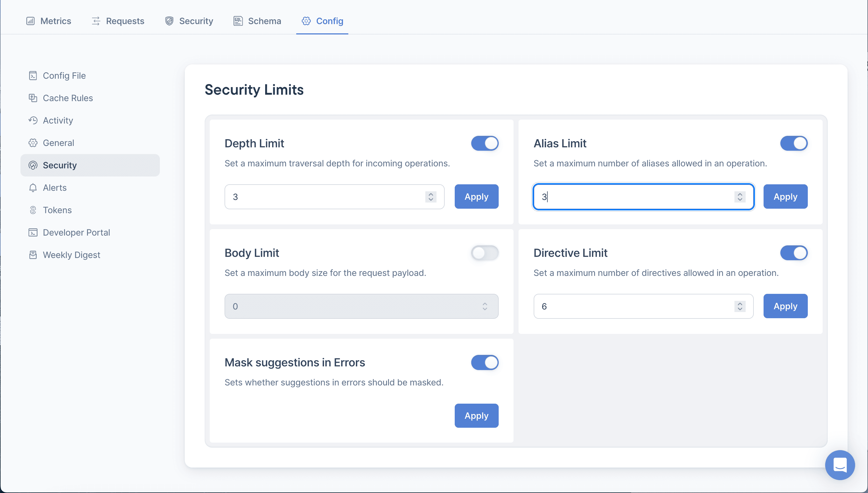This screenshot has height=493, width=868.
Task: Select the Alerts bell icon
Action: click(33, 188)
